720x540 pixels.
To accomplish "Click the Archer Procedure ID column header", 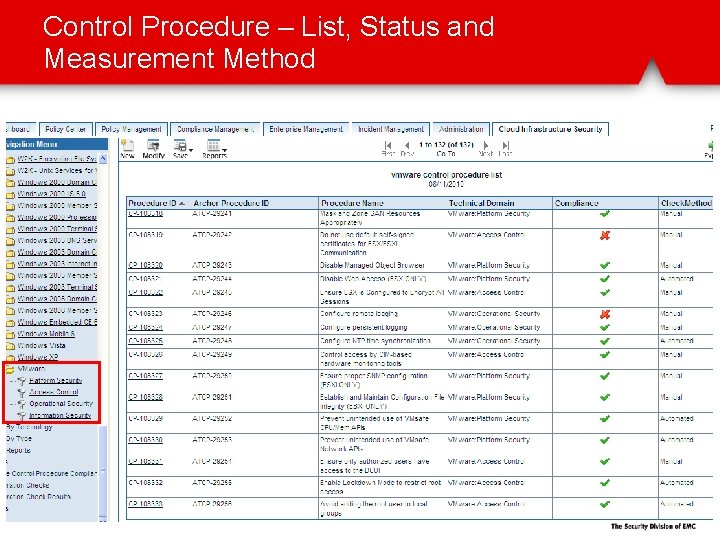I will pyautogui.click(x=231, y=203).
